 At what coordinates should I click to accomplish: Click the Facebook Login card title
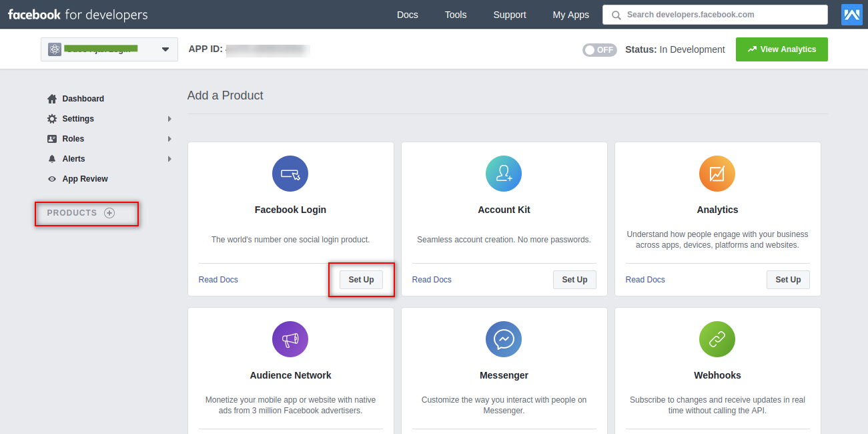[x=290, y=210]
